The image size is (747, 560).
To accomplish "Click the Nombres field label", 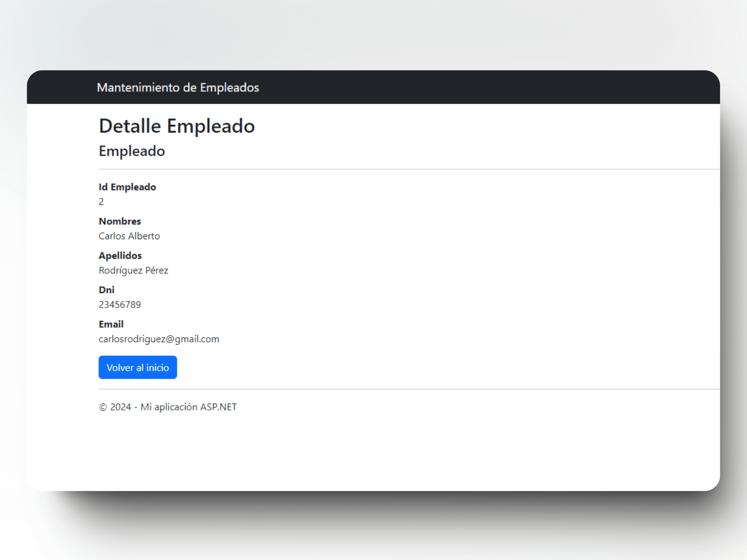I will (120, 221).
